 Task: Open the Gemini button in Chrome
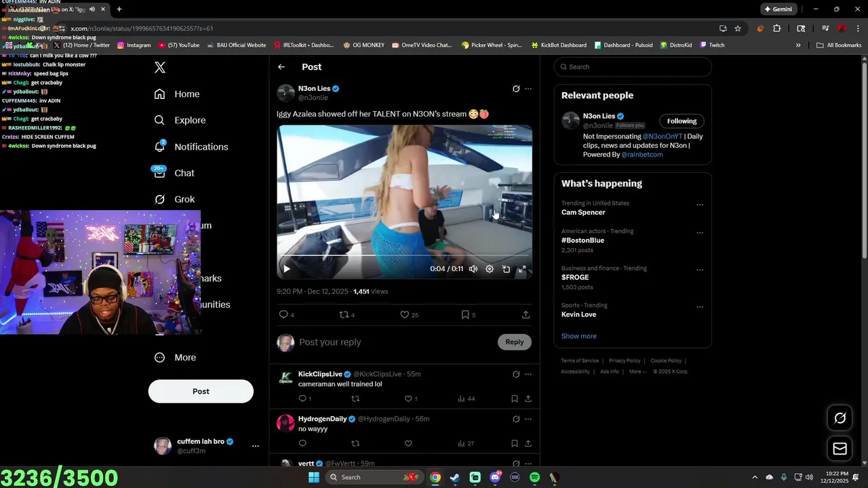tap(778, 9)
